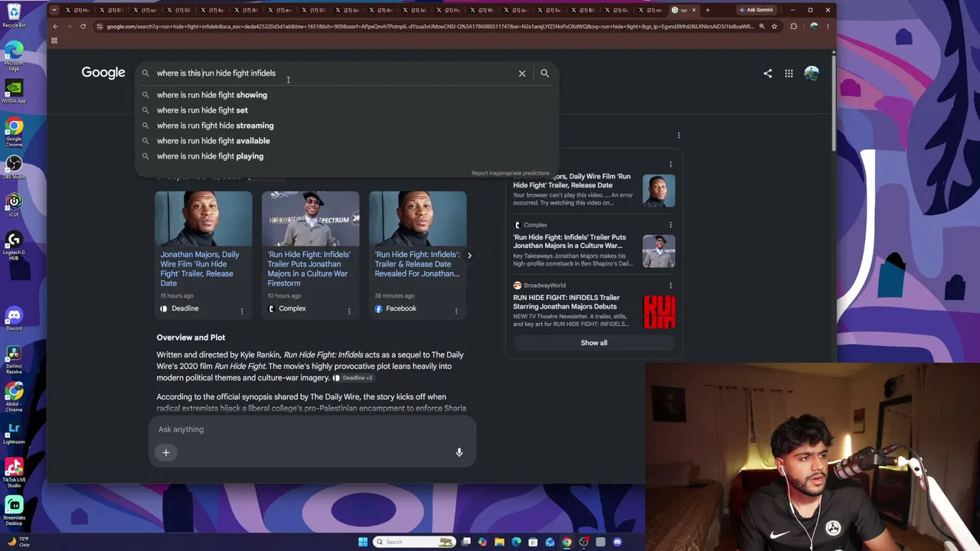The image size is (980, 551).
Task: Select suggestion 'where is run hide fight playing'
Action: point(211,156)
